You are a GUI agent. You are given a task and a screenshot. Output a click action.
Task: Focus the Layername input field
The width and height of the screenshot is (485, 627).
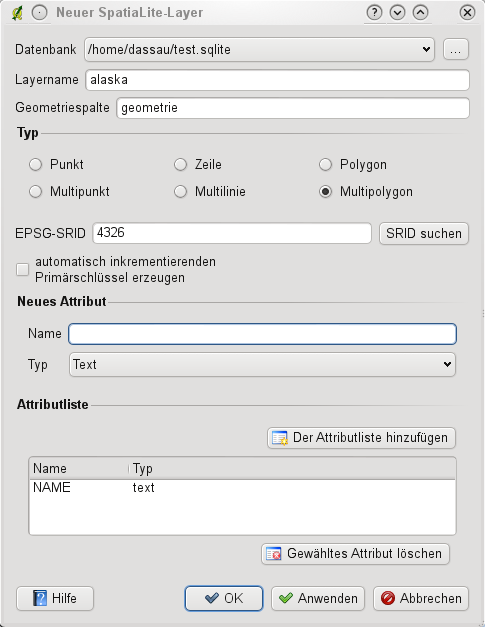pos(277,80)
